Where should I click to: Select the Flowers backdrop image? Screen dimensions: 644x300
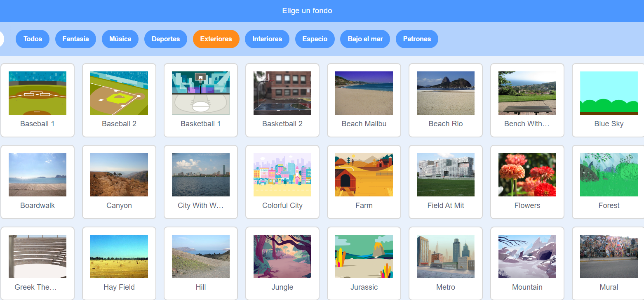(527, 175)
